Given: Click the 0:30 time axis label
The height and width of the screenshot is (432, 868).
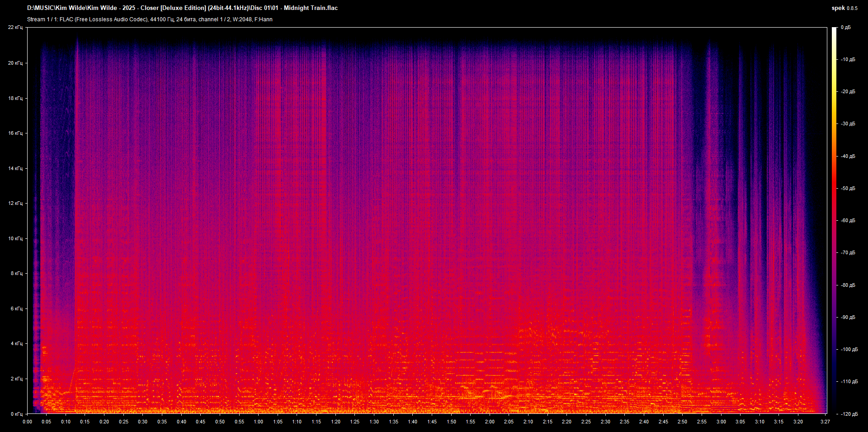Looking at the screenshot, I should (142, 422).
